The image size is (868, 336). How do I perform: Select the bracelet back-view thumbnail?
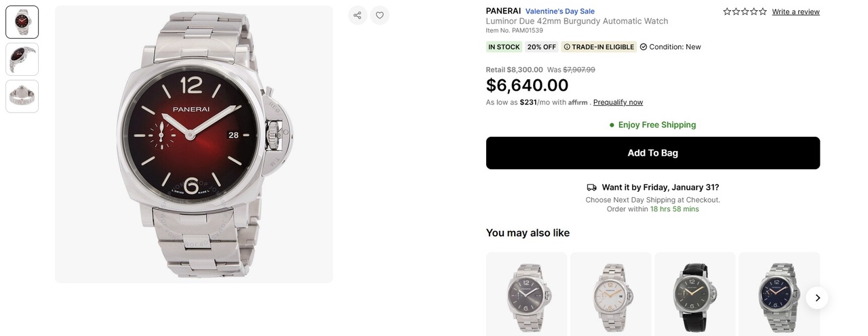click(22, 96)
